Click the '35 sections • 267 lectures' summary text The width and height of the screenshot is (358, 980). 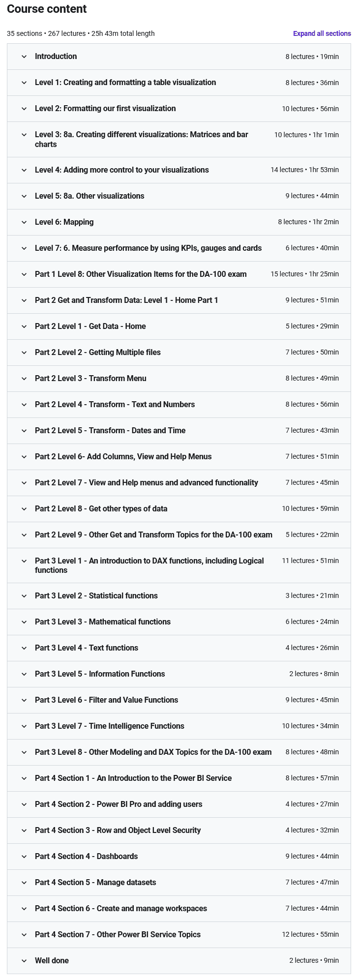point(81,33)
